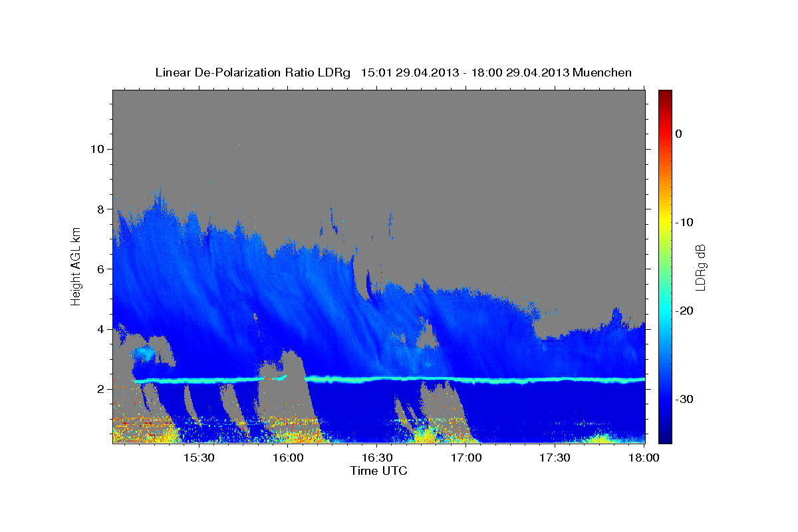Click the 16:00 time tick label
Viewport: 798px width, 532px height.
tap(288, 458)
